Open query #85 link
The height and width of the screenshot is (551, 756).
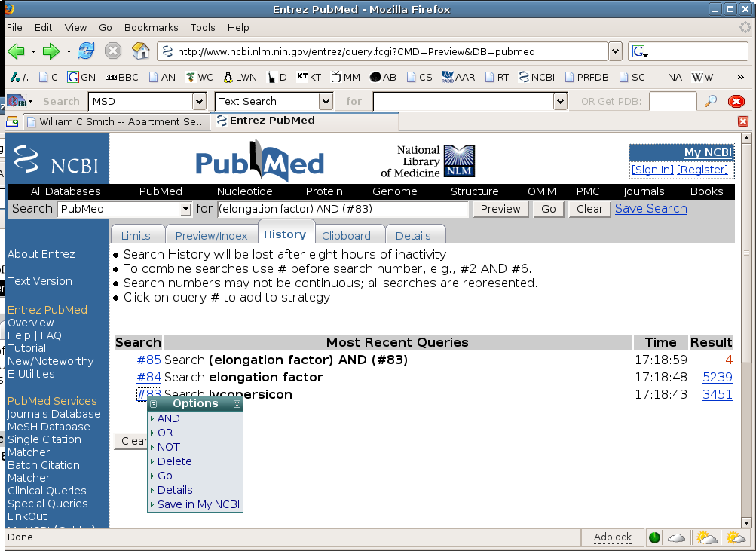[x=148, y=360]
